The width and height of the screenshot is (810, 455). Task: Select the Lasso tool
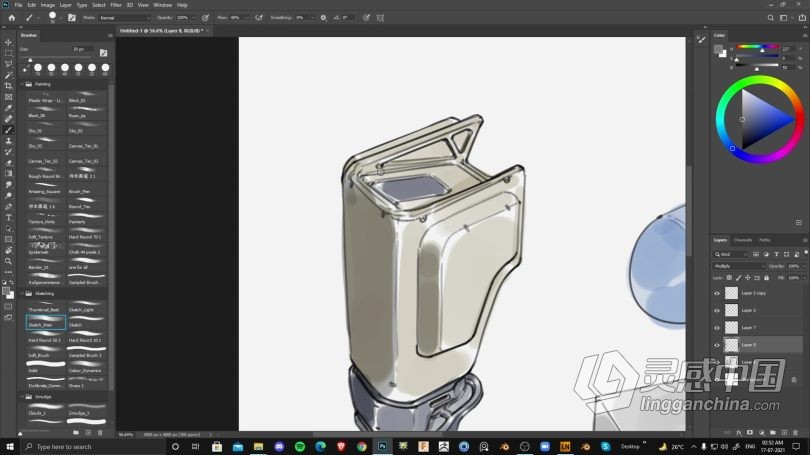8,64
